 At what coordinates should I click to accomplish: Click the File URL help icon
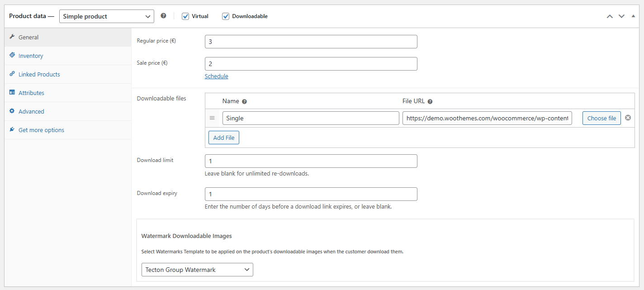pyautogui.click(x=430, y=102)
